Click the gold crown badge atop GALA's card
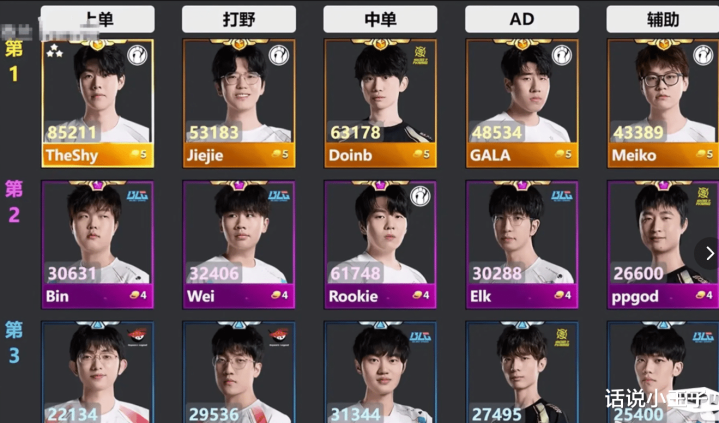The width and height of the screenshot is (719, 423). pos(522,44)
